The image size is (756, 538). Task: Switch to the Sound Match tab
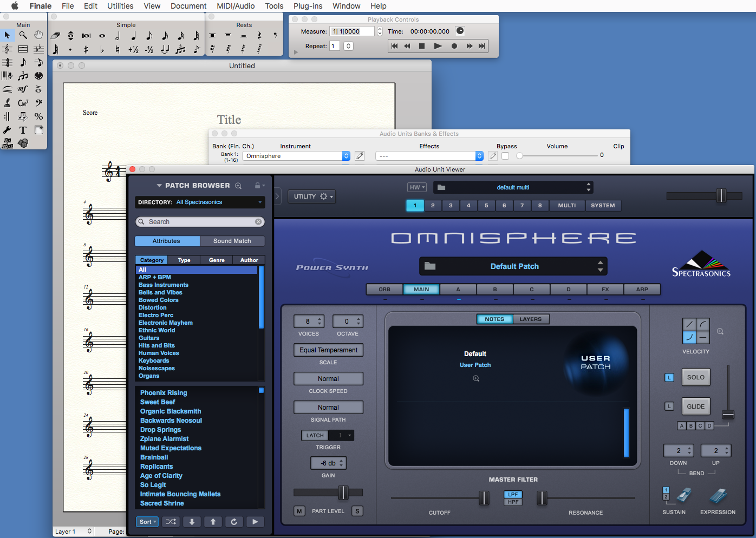232,241
